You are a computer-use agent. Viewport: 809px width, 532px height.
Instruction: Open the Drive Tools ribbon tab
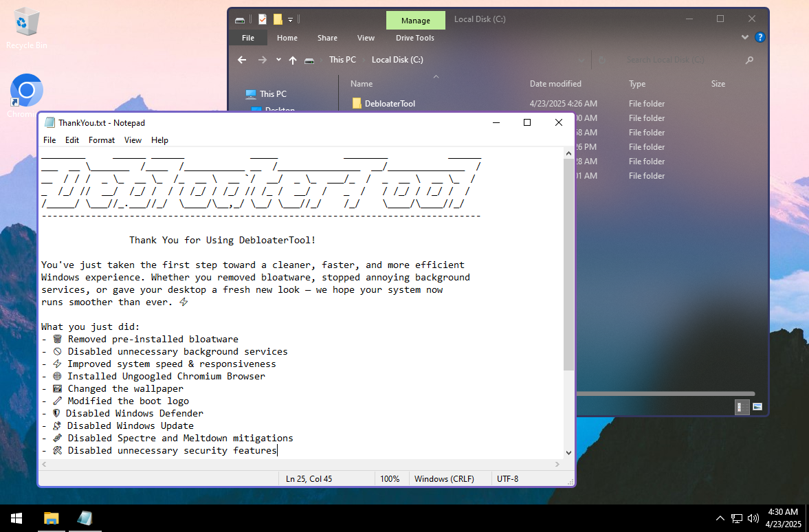(x=415, y=38)
